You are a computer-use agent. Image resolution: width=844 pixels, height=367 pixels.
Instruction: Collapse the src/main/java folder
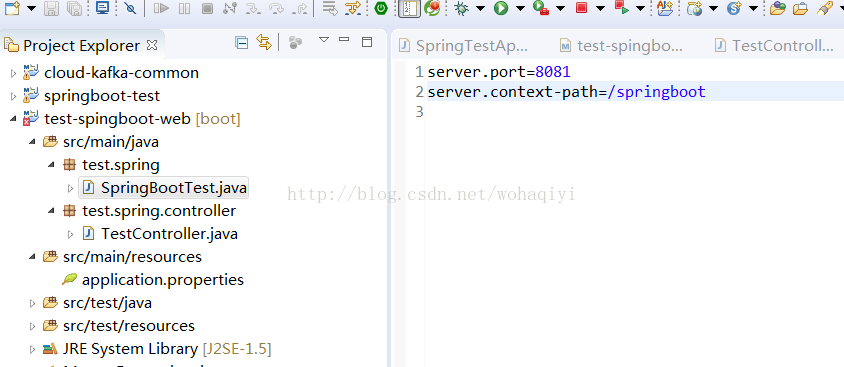32,142
